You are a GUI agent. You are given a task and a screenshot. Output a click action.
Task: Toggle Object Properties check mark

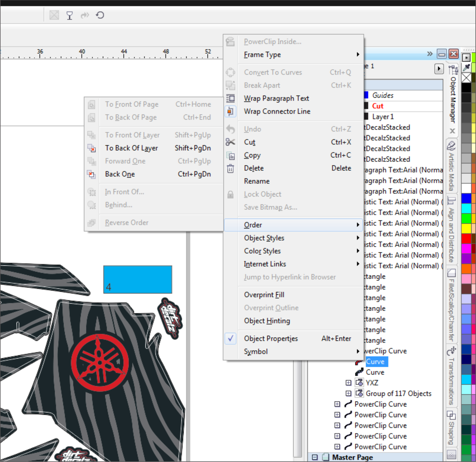(x=230, y=338)
